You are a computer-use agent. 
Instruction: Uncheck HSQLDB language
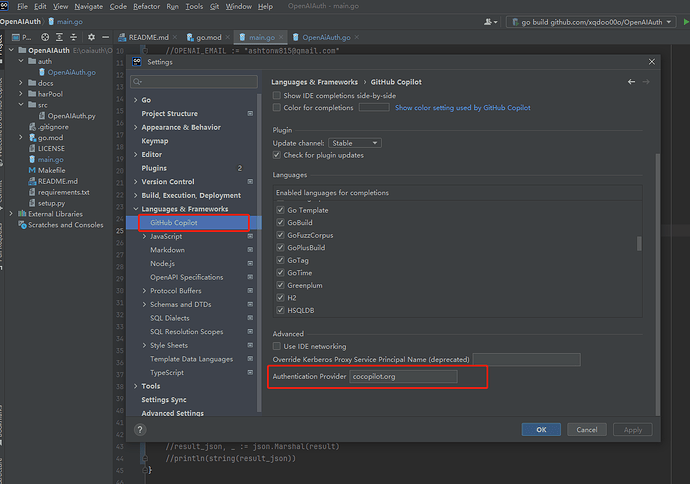[280, 310]
